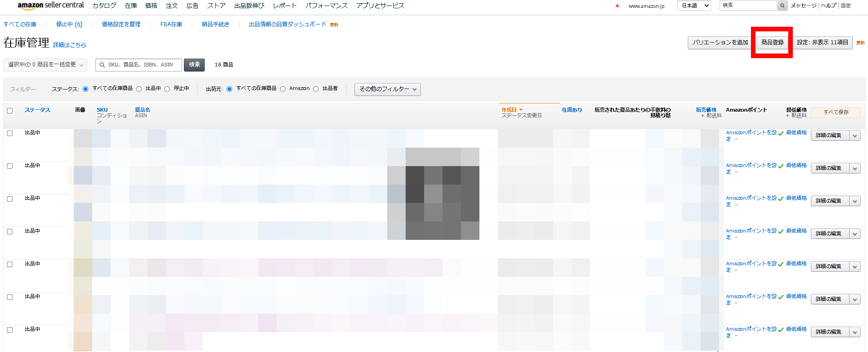Sort by 商品名 column header

[142, 110]
